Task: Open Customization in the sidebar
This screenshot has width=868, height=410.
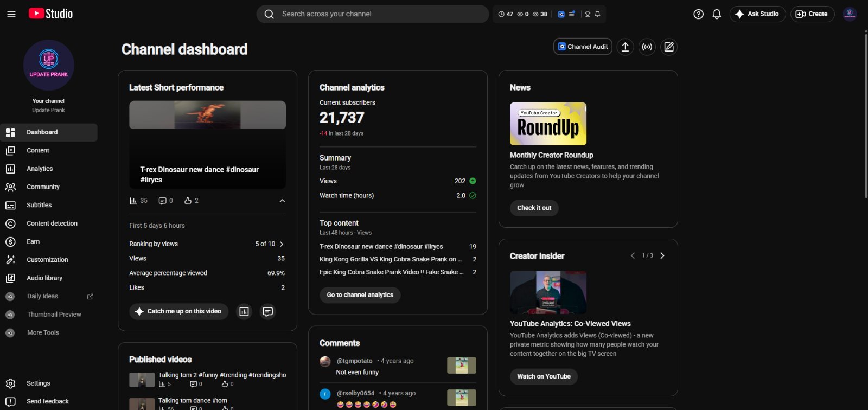Action: (x=49, y=260)
